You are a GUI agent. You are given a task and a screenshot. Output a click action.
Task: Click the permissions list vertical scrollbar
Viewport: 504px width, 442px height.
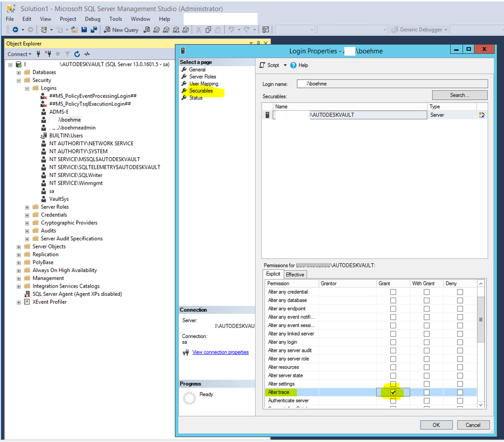click(481, 320)
